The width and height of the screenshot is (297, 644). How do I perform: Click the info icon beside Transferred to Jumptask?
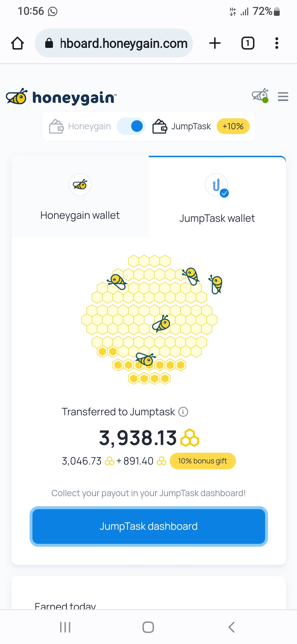pyautogui.click(x=183, y=412)
